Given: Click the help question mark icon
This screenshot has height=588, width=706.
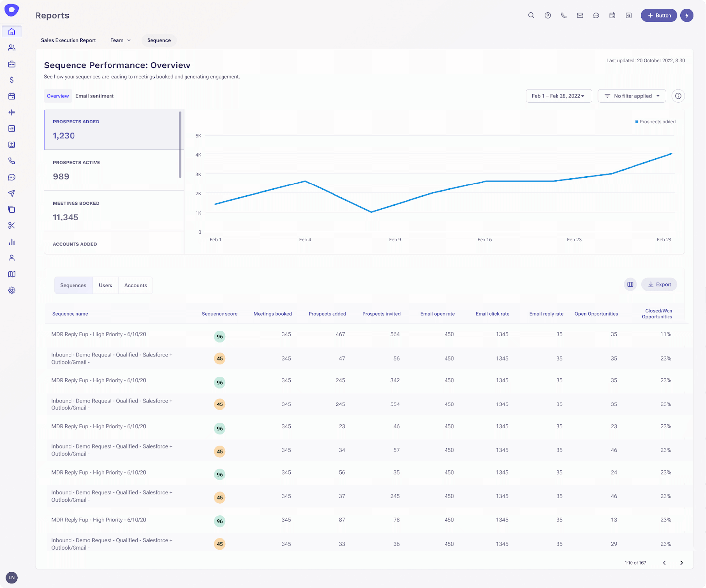Looking at the screenshot, I should 547,15.
